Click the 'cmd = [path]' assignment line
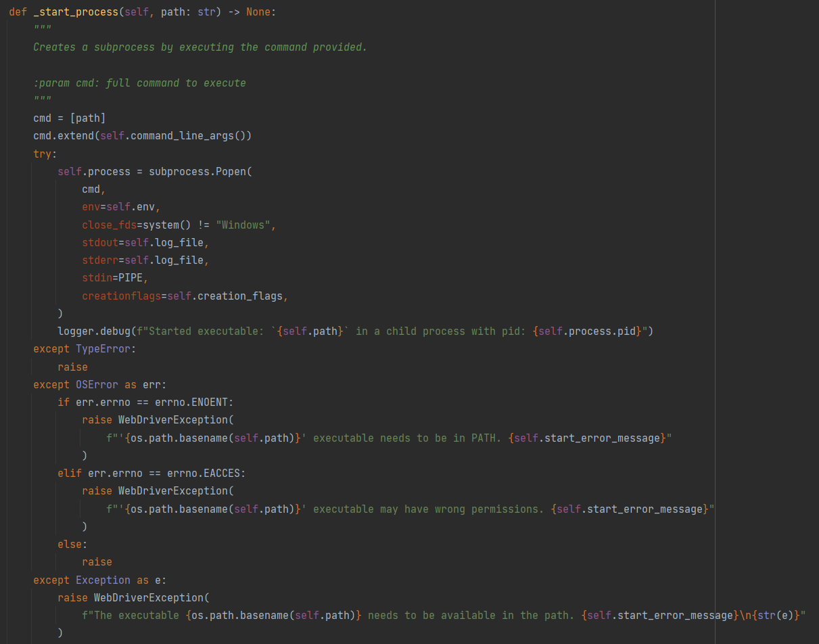 pyautogui.click(x=70, y=118)
